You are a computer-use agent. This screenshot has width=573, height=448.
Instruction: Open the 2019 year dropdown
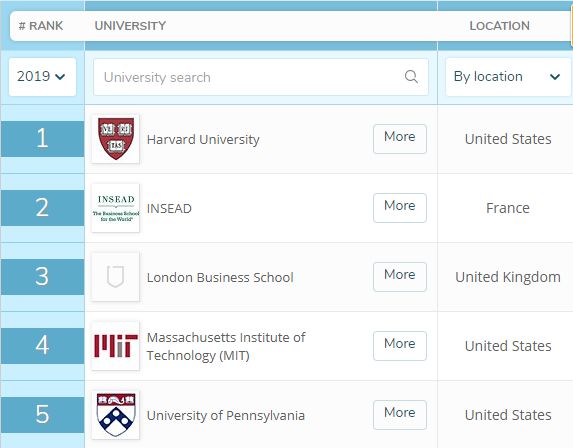tap(42, 77)
